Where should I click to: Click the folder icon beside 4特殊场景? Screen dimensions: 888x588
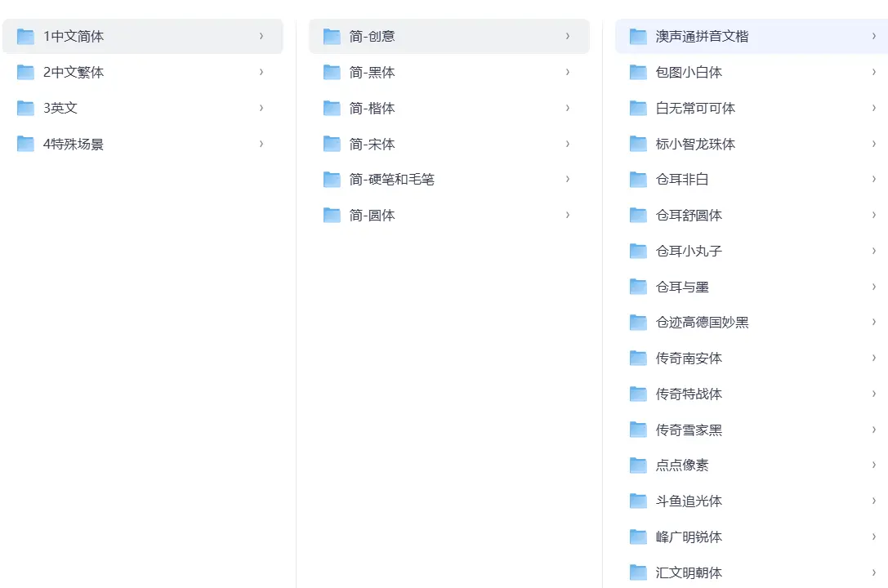(25, 144)
